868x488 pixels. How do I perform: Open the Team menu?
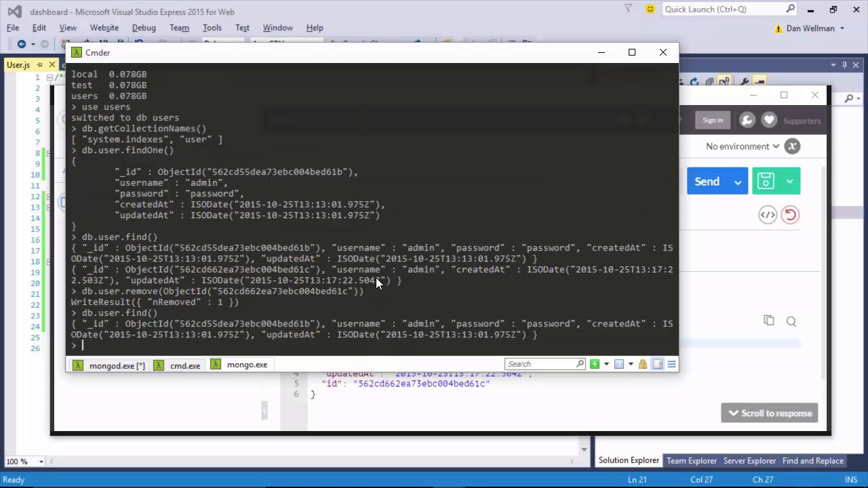pyautogui.click(x=179, y=28)
